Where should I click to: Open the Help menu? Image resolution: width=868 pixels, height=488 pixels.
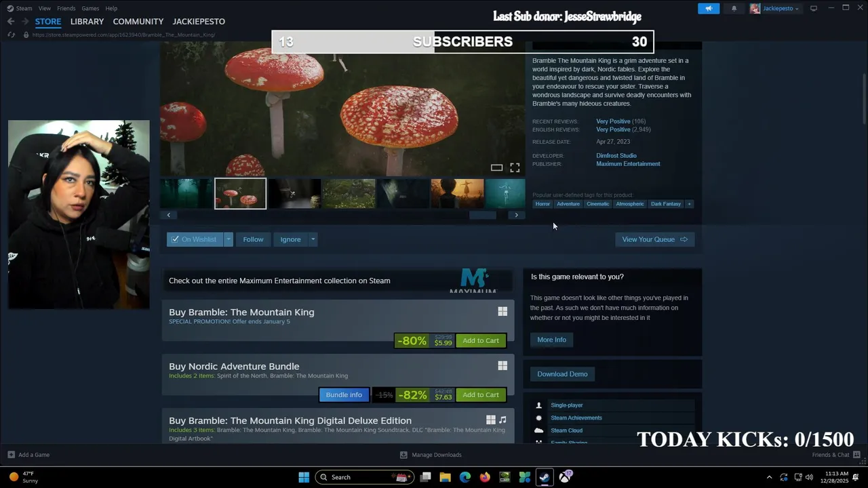click(x=111, y=8)
